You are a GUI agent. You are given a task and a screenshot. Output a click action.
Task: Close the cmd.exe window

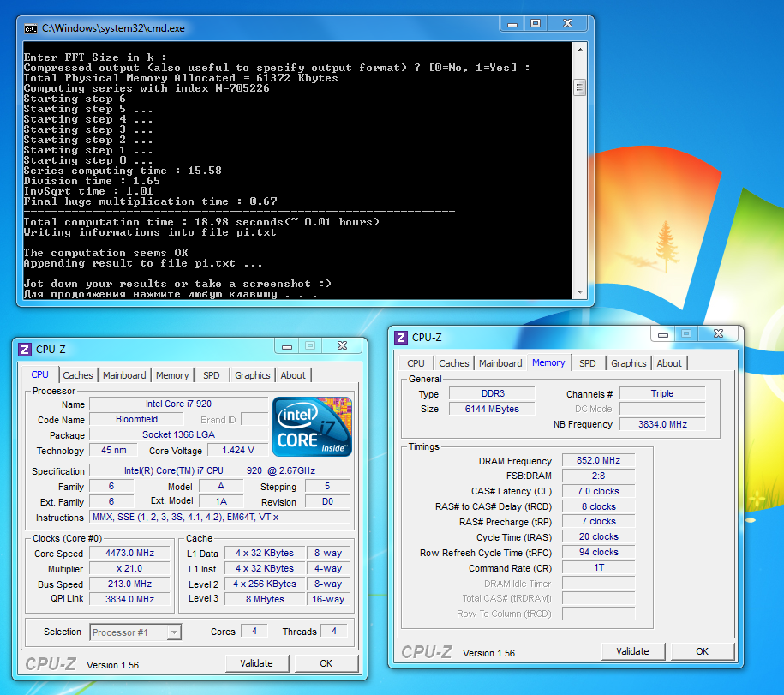point(567,23)
